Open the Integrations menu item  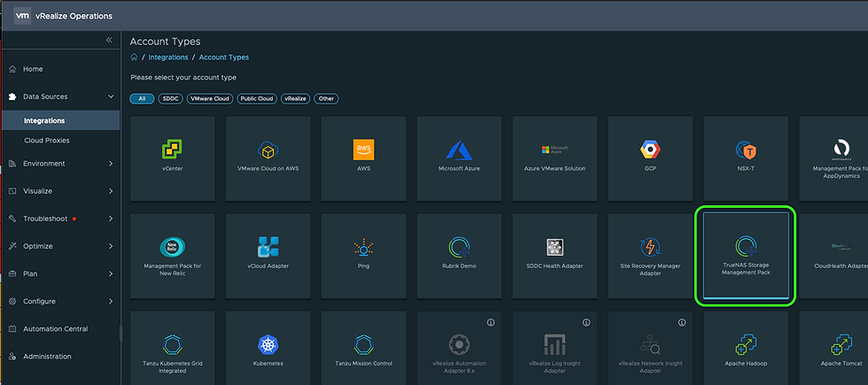click(x=60, y=120)
